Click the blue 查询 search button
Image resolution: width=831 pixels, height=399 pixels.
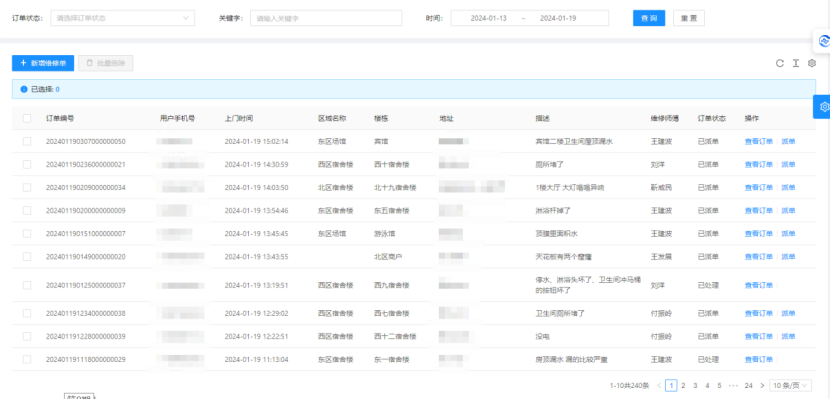649,18
